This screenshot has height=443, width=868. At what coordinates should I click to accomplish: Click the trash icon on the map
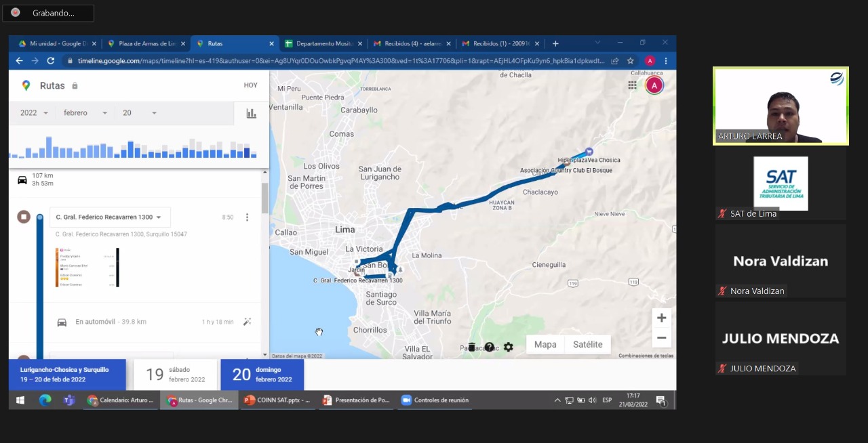pyautogui.click(x=471, y=347)
